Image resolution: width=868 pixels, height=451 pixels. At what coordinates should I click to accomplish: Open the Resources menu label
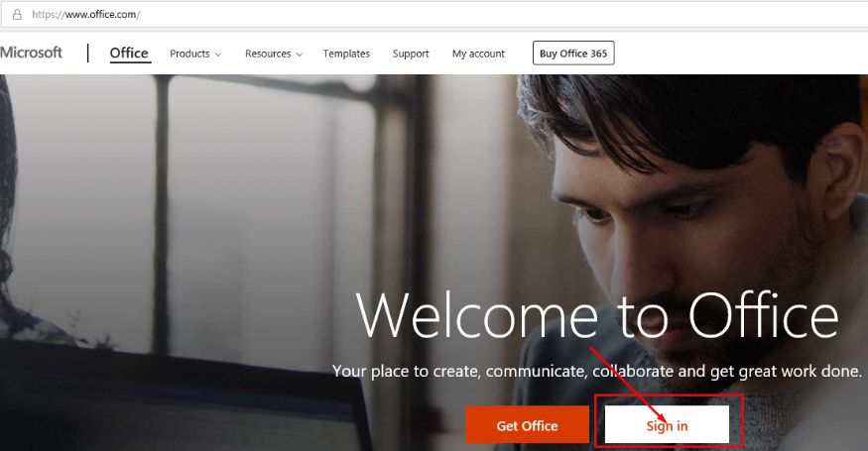pos(268,54)
